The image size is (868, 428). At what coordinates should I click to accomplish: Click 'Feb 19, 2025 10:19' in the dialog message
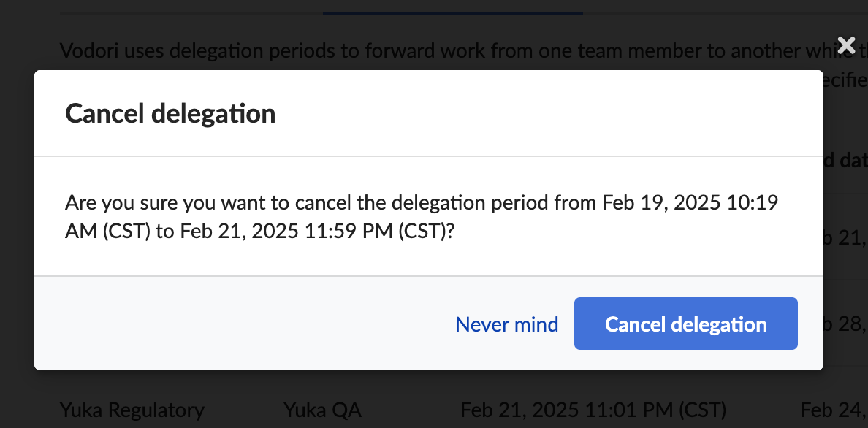690,202
